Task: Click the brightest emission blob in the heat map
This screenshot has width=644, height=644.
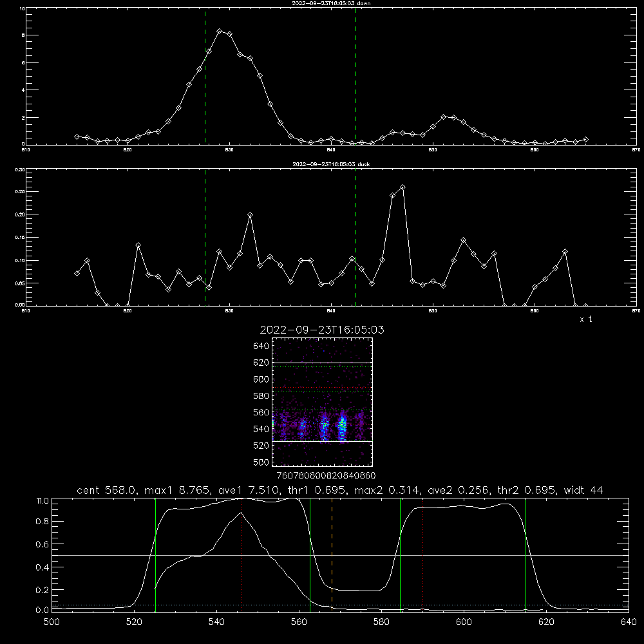Action: coord(342,427)
